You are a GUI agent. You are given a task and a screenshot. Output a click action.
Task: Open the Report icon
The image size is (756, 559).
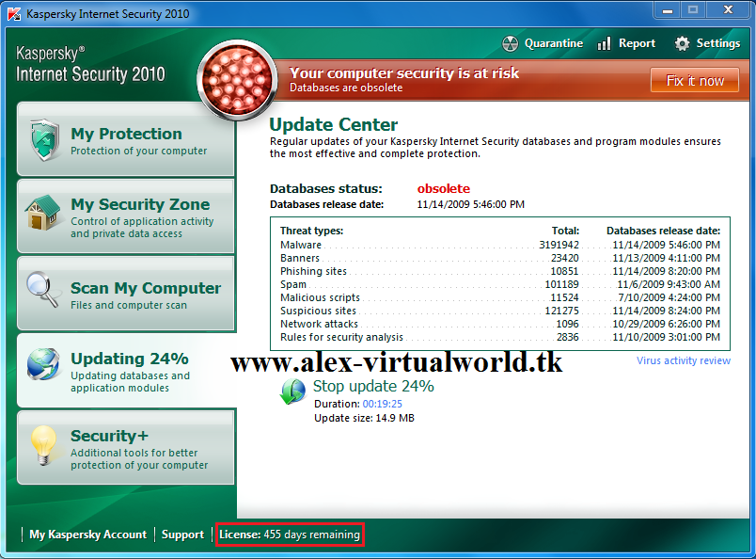[x=603, y=43]
